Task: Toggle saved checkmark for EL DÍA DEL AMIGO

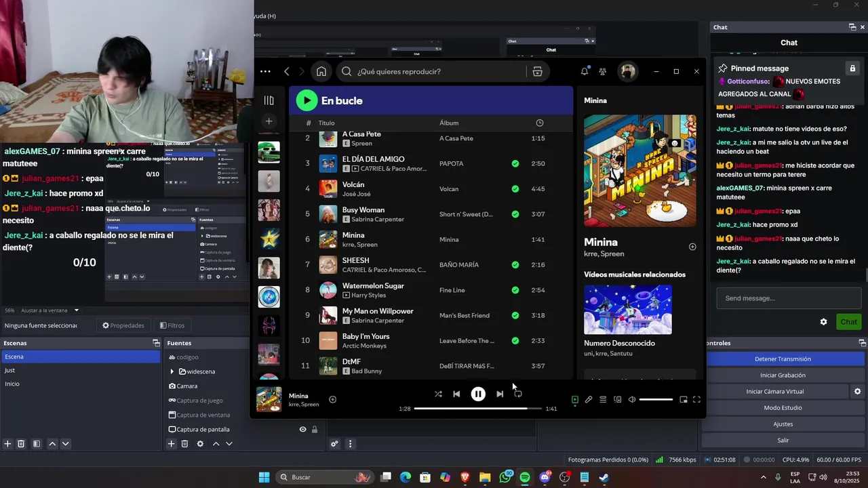Action: click(515, 163)
